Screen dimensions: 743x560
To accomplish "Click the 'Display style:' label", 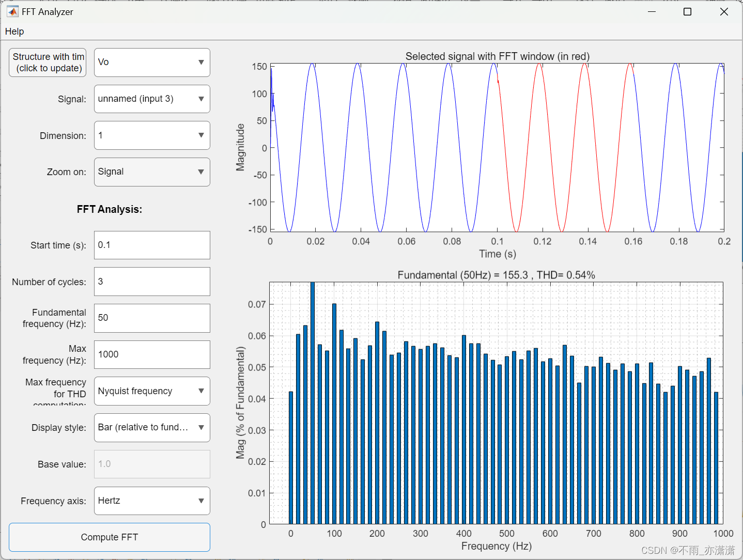I will 59,428.
